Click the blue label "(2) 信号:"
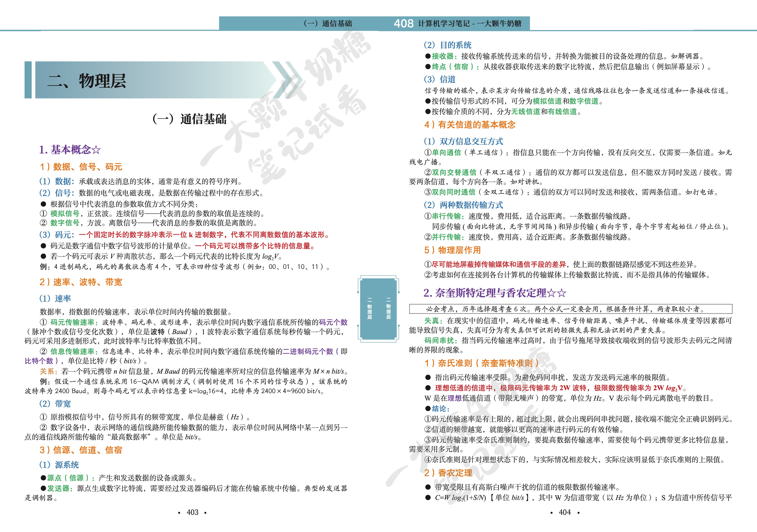The image size is (757, 532). pyautogui.click(x=57, y=193)
